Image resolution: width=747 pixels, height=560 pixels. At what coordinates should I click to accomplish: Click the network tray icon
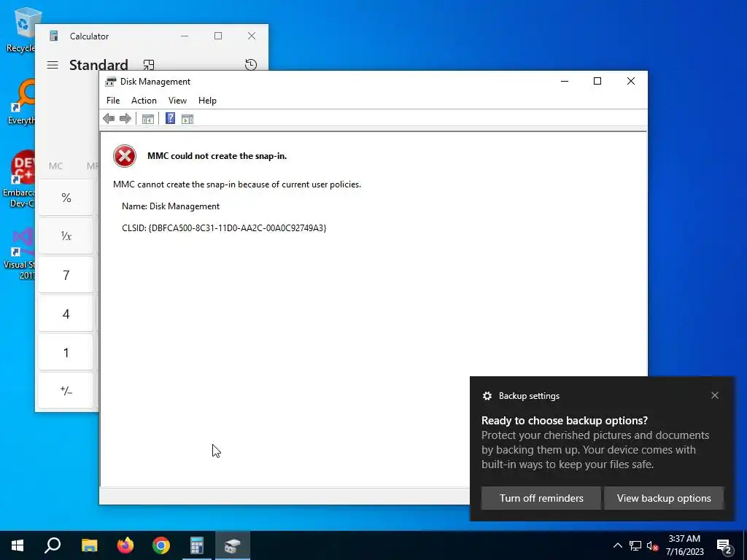635,545
